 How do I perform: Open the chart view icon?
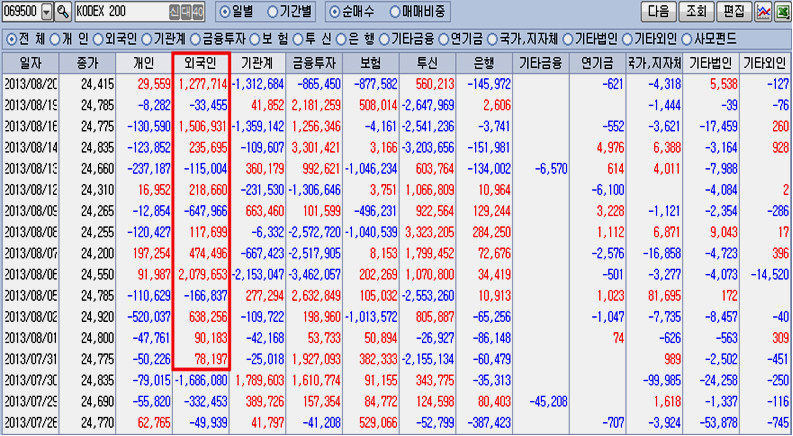[763, 12]
